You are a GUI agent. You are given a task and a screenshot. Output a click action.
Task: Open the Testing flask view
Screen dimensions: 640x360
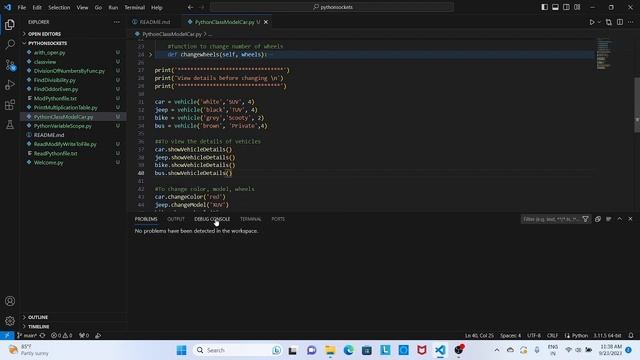10,124
